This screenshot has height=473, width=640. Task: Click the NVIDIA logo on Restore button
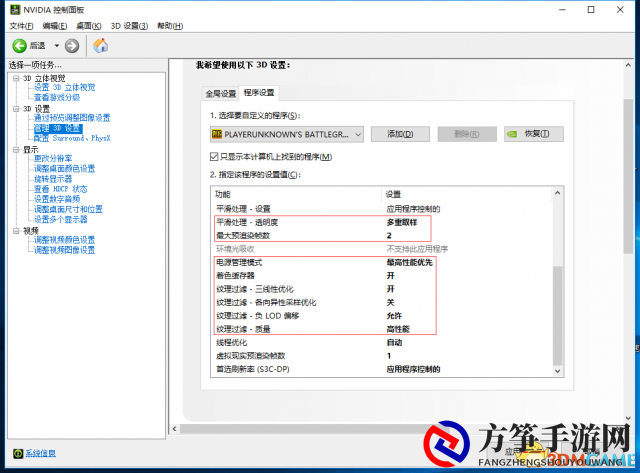pos(512,134)
